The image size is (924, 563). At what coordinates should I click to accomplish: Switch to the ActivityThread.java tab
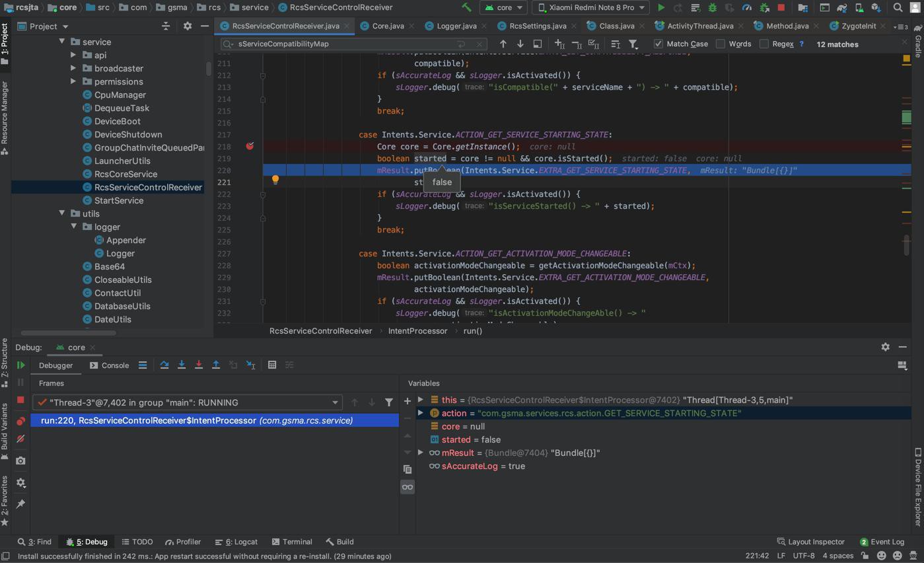click(699, 26)
